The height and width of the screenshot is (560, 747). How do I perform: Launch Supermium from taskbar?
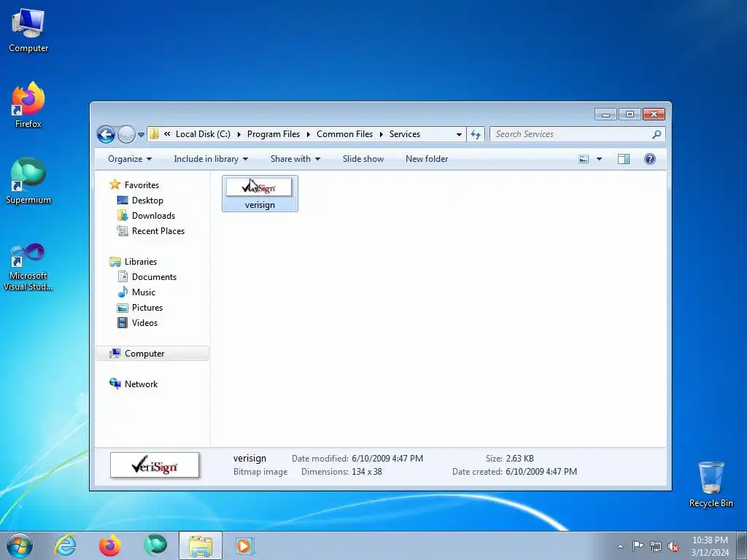[x=155, y=545]
